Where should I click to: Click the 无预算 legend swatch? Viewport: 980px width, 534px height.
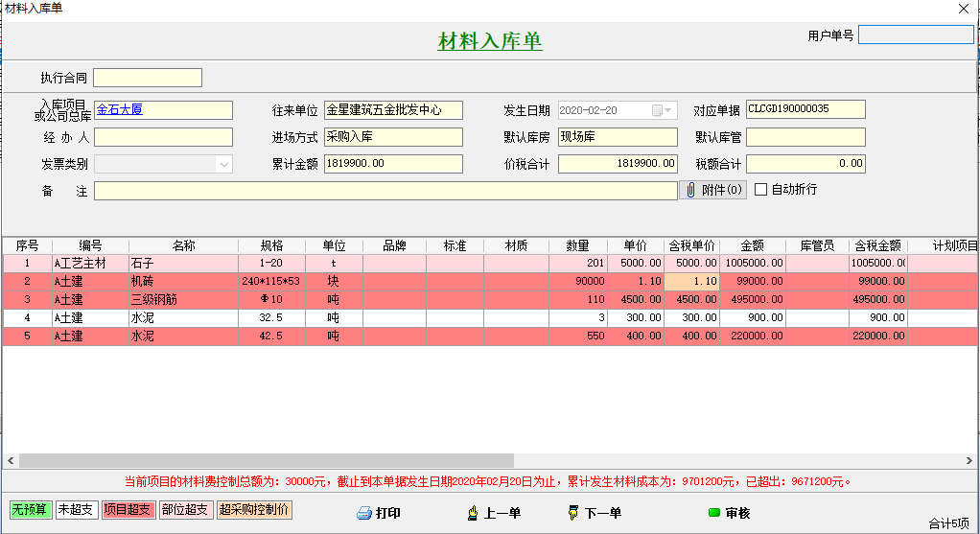[31, 510]
